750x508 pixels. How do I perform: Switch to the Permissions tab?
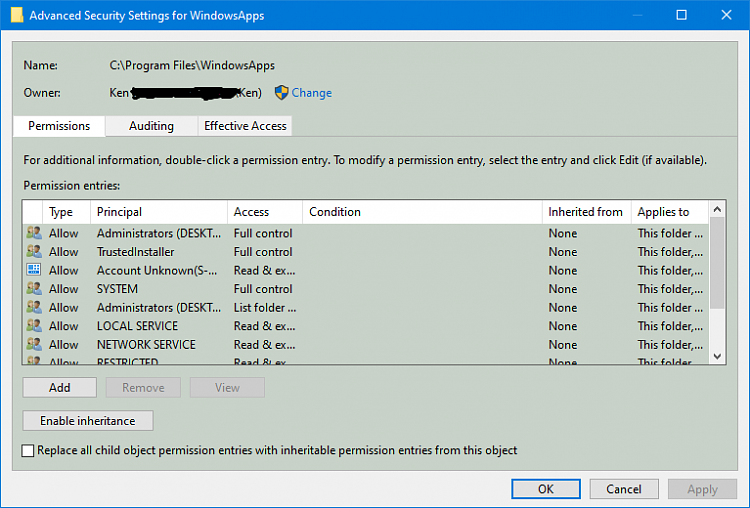[x=59, y=126]
